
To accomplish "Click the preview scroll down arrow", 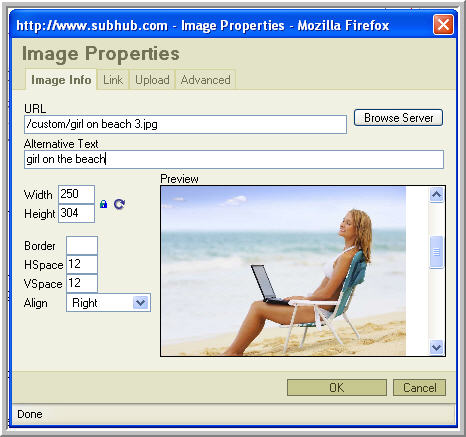I will 436,347.
